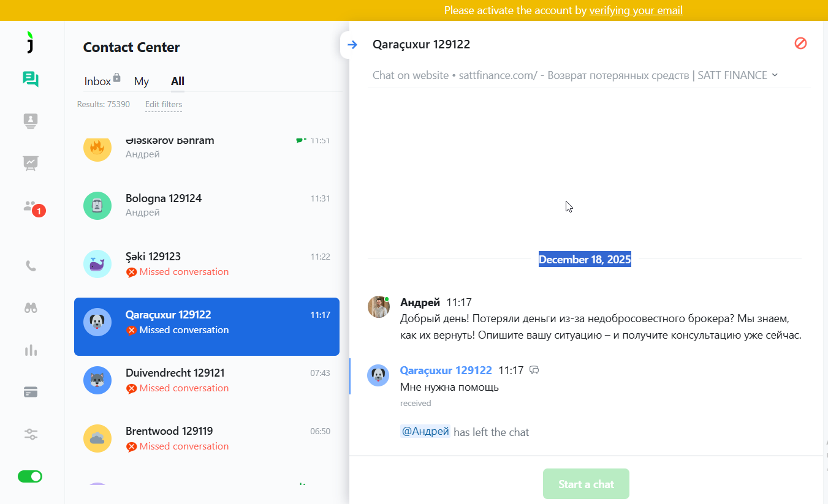Open the binoculars icon in the sidebar

(31, 308)
